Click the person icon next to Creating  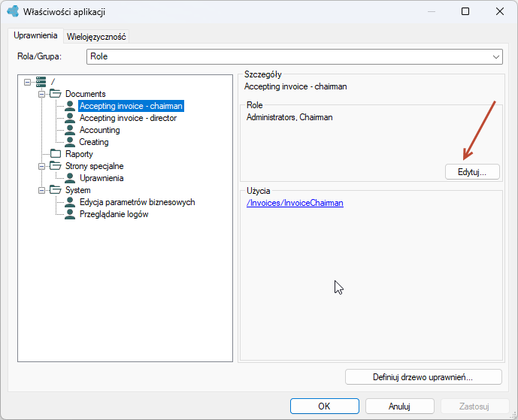point(70,142)
